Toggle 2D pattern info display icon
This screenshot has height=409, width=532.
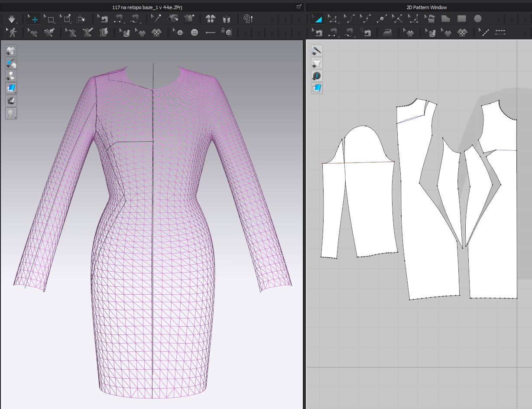point(317,76)
